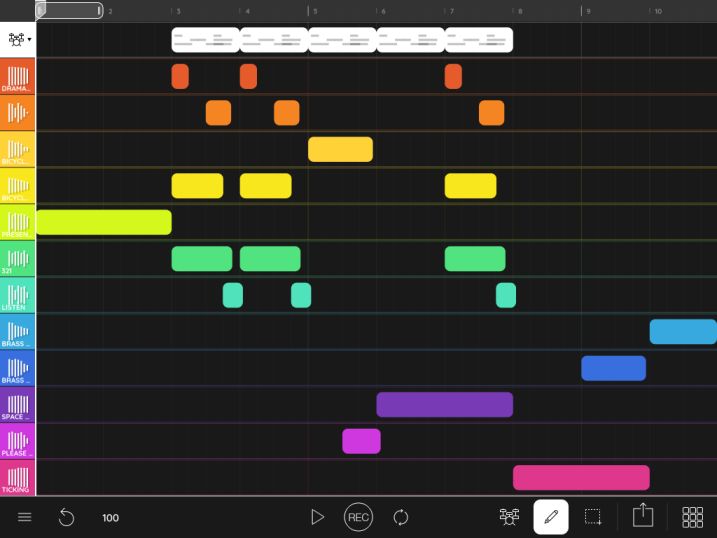717x538 pixels.
Task: Select the light-blue BRASS clip at bar 10
Action: (x=683, y=332)
